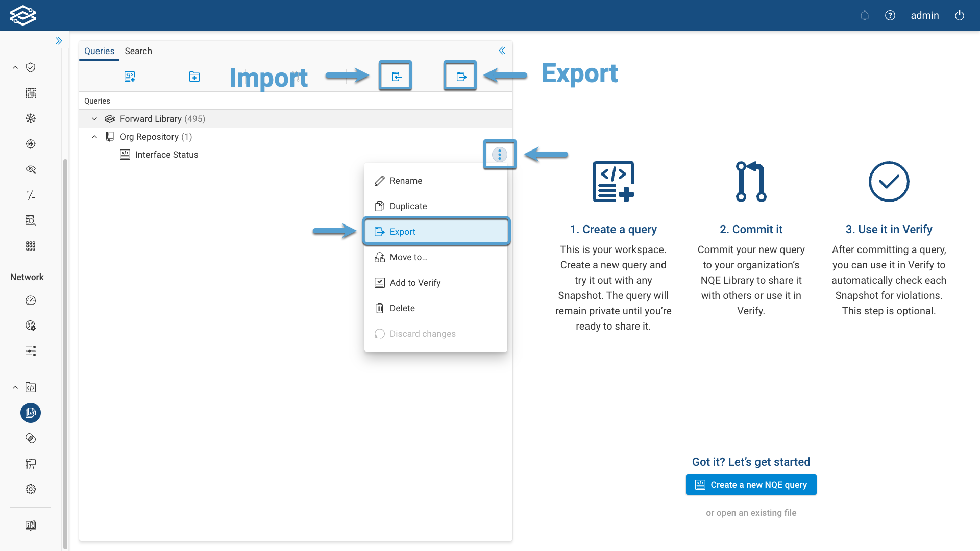980x551 pixels.
Task: Collapse the Queries panel with double chevron
Action: pyautogui.click(x=502, y=51)
